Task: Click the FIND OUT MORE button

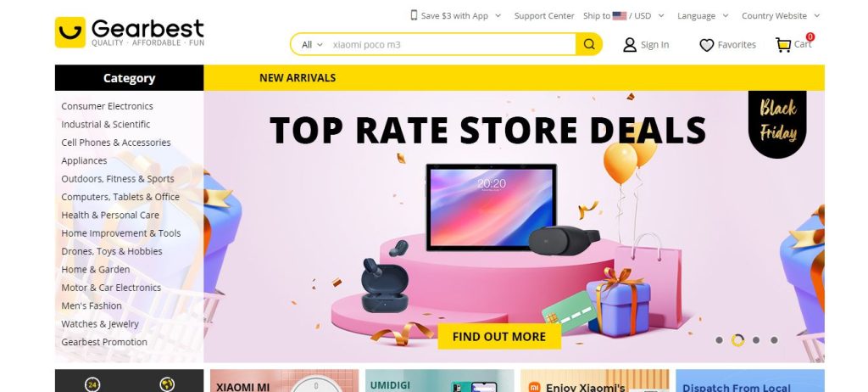Action: [x=499, y=337]
